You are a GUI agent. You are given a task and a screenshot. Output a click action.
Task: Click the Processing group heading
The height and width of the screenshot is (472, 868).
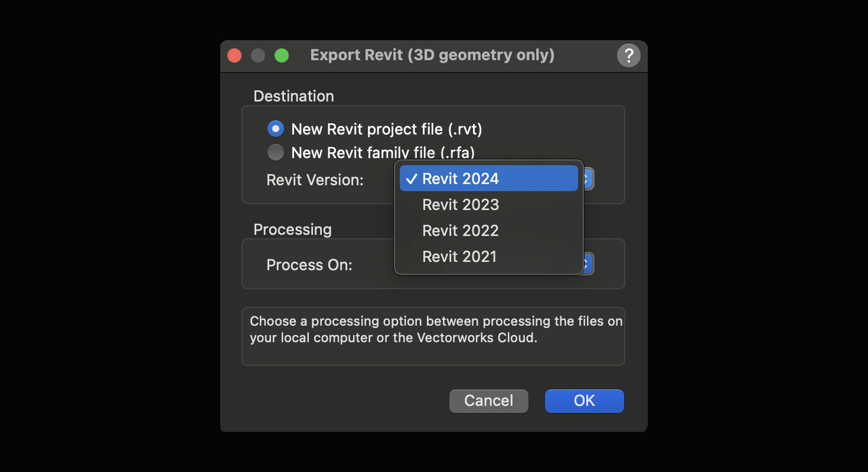pyautogui.click(x=292, y=229)
